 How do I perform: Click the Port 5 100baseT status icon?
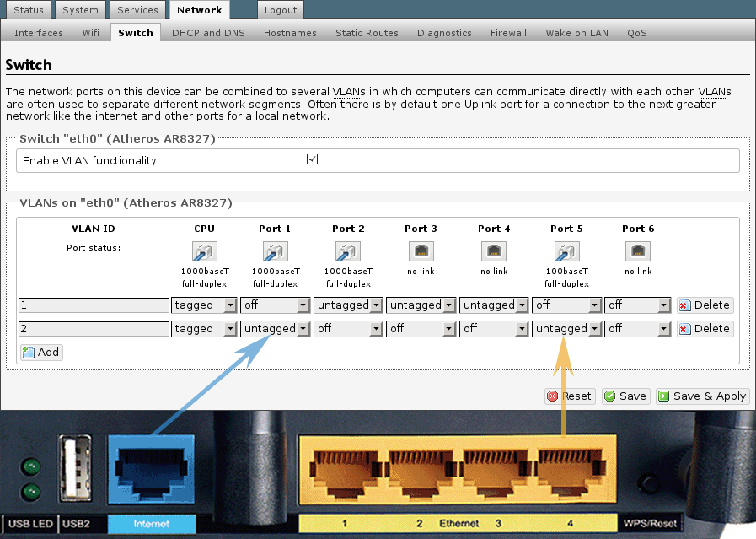[566, 251]
